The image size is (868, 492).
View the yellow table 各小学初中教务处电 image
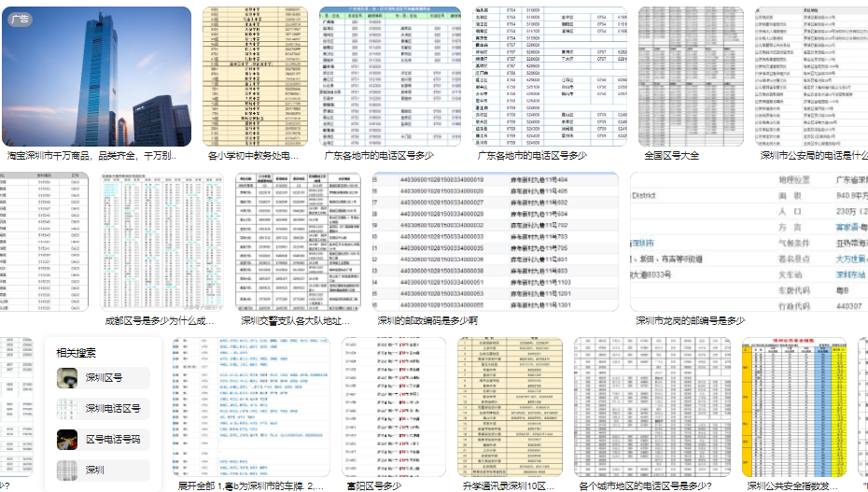tap(255, 77)
